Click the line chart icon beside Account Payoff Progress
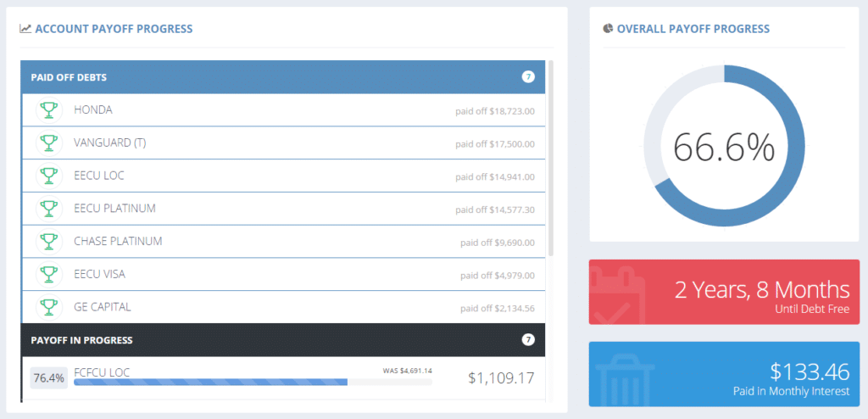This screenshot has height=419, width=868. click(25, 29)
